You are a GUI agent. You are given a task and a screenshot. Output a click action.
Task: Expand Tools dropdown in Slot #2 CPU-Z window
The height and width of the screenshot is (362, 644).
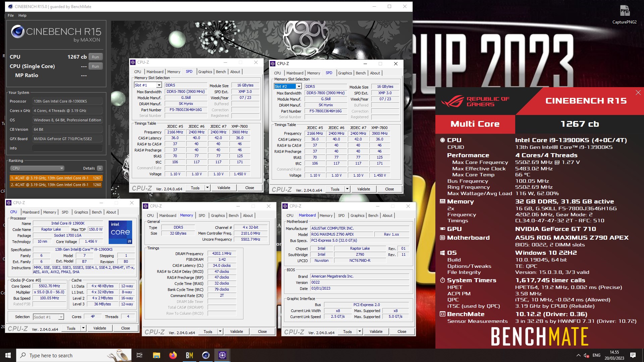347,189
